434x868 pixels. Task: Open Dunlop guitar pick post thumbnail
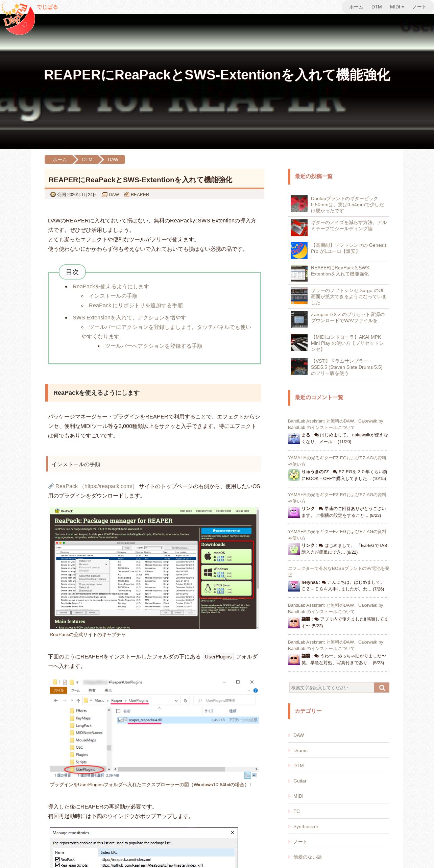pyautogui.click(x=299, y=204)
